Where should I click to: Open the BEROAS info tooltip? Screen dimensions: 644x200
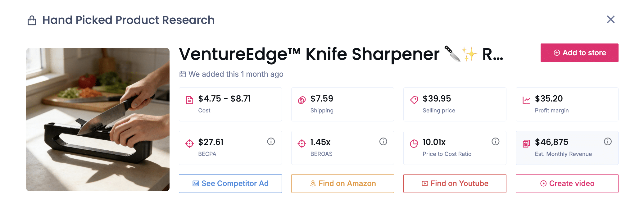coord(383,141)
